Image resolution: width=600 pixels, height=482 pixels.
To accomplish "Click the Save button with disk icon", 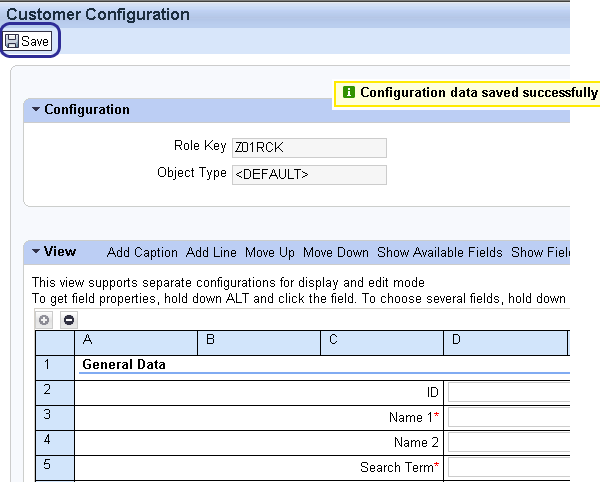I will point(28,41).
